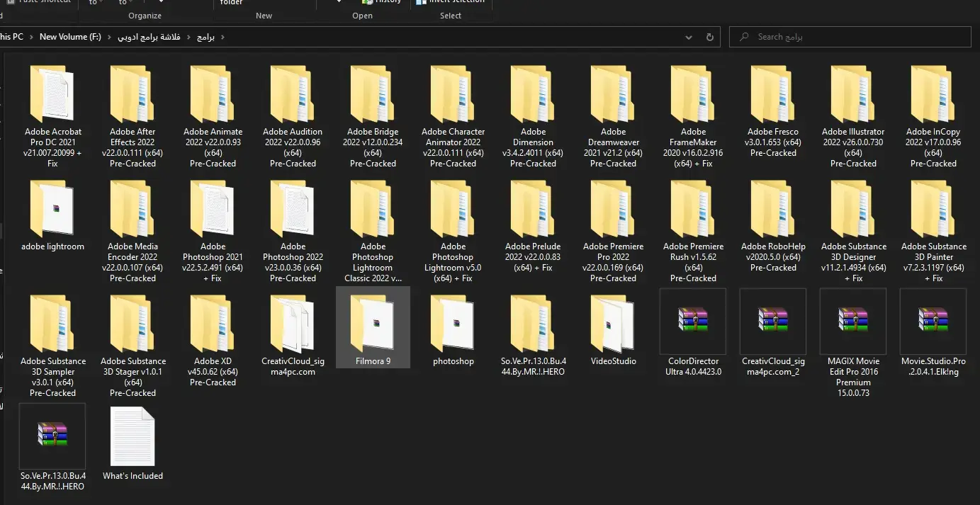Select the Adobe Photoshop 2021 folder

213,230
